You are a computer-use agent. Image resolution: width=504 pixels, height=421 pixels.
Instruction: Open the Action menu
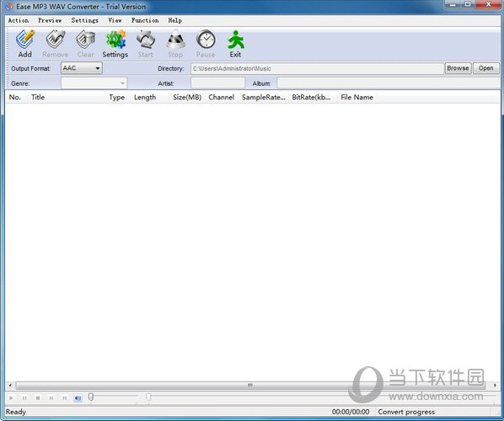point(19,20)
